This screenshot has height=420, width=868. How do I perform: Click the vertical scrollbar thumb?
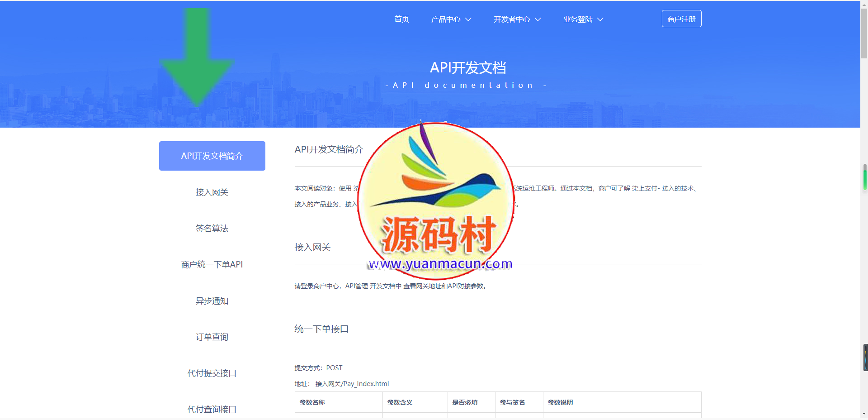point(864,34)
